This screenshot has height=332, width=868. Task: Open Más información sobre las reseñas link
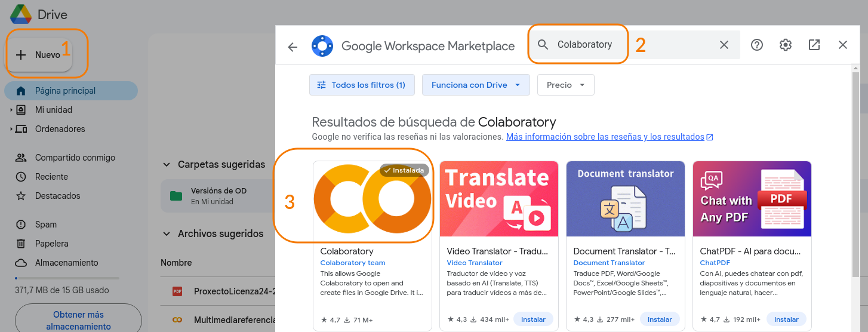click(x=610, y=137)
